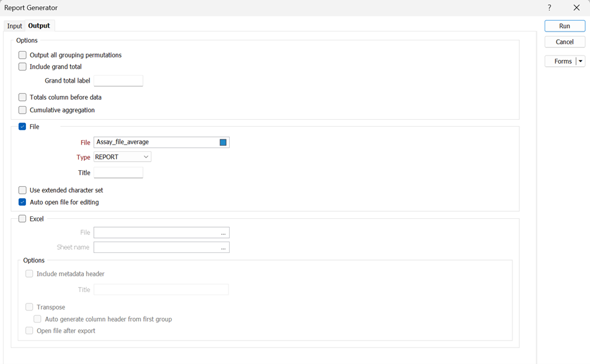Enable Use extended character set

22,190
